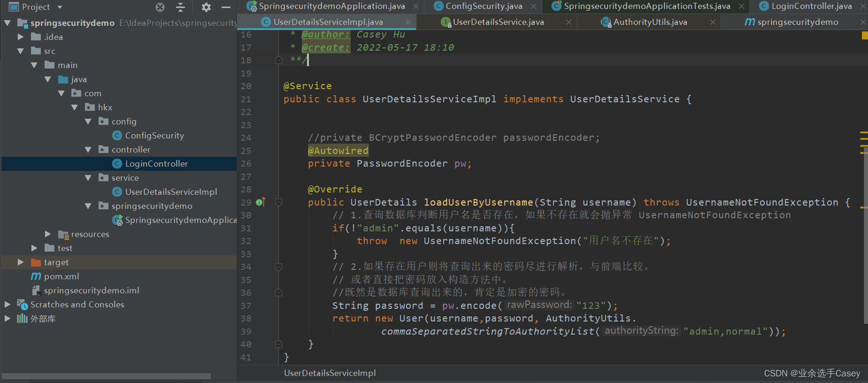
Task: Switch to UserDetailsService.java tab
Action: [x=498, y=22]
